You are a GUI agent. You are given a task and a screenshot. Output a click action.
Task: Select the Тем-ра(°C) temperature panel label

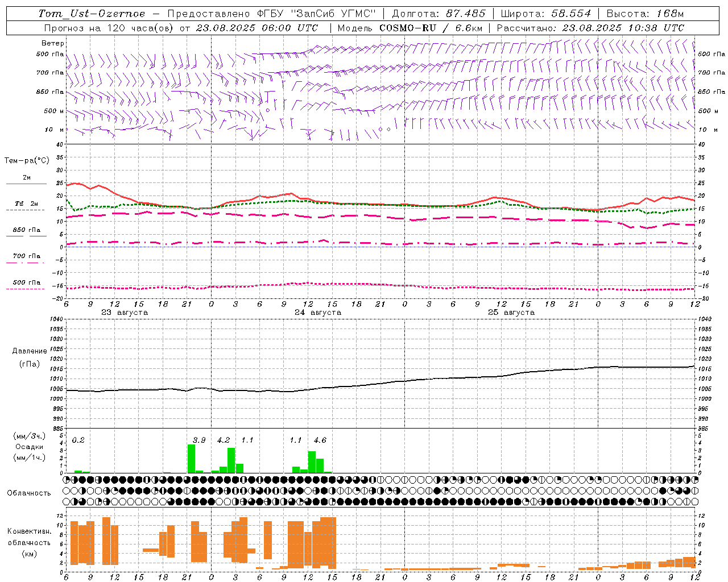point(27,161)
